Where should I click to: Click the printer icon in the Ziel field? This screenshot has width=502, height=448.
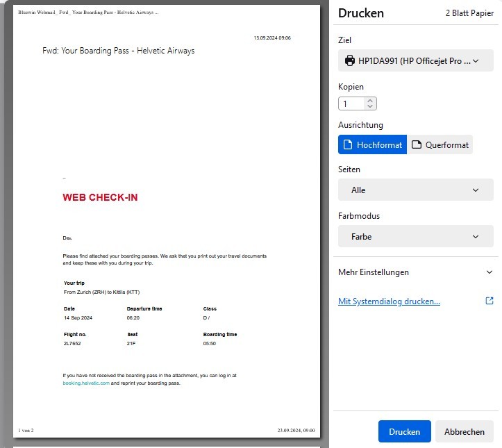(x=351, y=61)
